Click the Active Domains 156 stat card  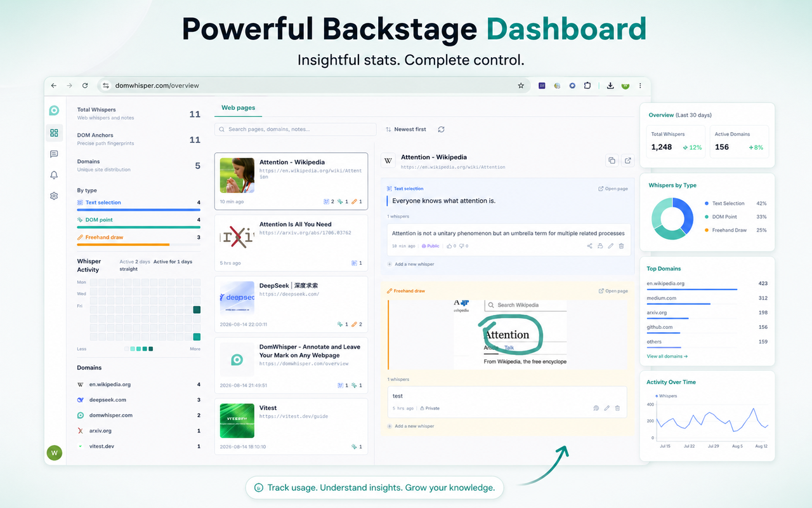pyautogui.click(x=739, y=141)
